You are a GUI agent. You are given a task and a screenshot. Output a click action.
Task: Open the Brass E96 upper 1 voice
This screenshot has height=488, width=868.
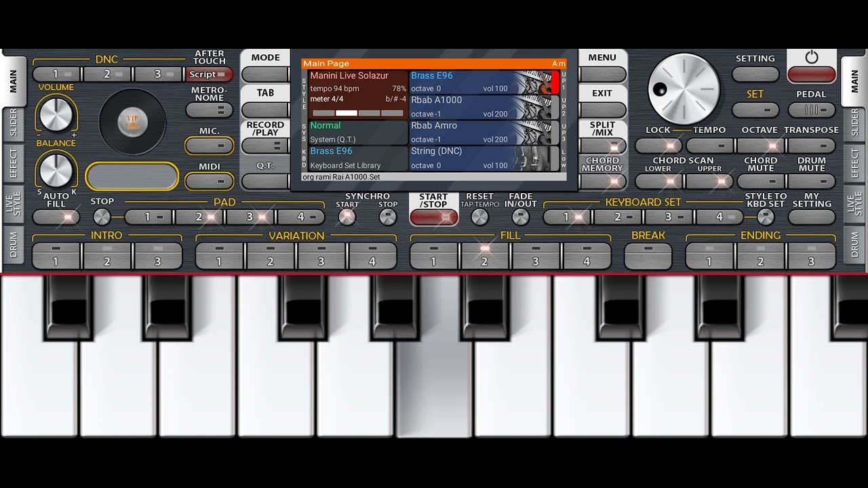click(x=483, y=82)
